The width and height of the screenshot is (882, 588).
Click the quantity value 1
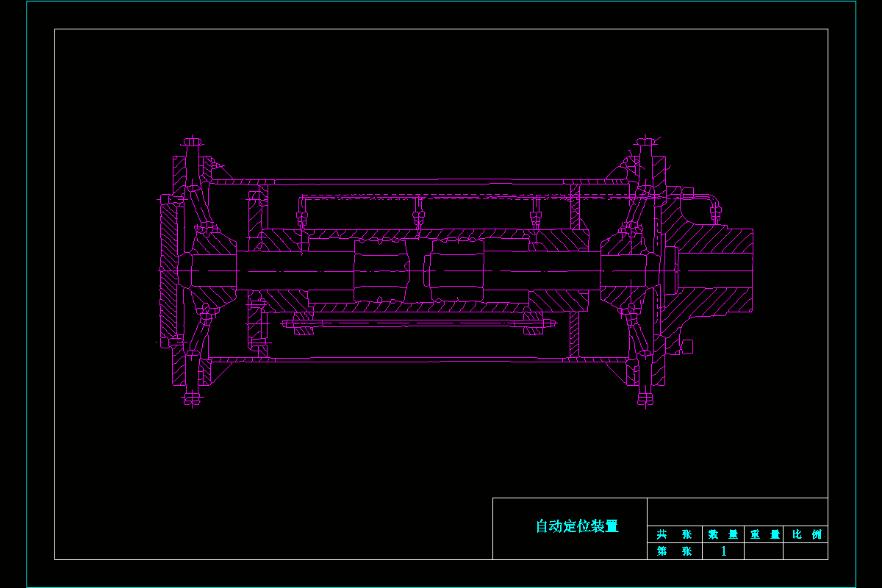click(723, 551)
